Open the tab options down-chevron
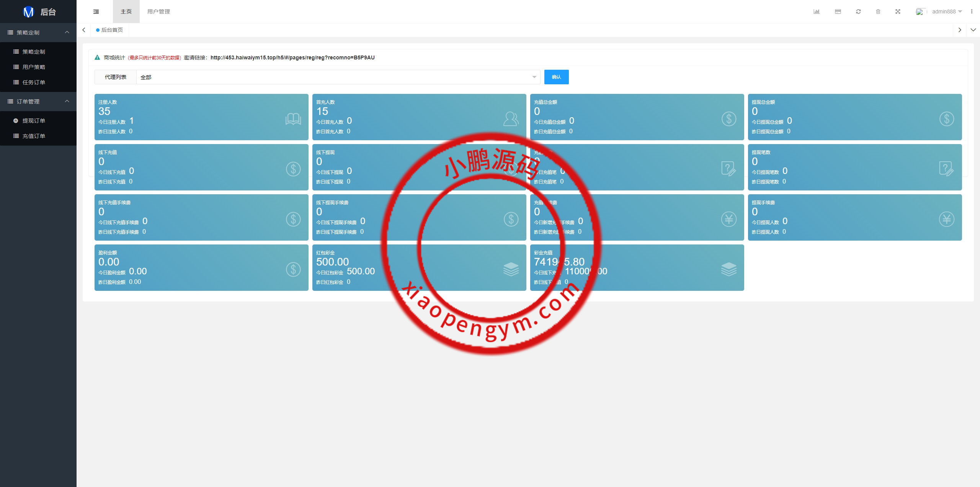The height and width of the screenshot is (487, 980). coord(973,30)
